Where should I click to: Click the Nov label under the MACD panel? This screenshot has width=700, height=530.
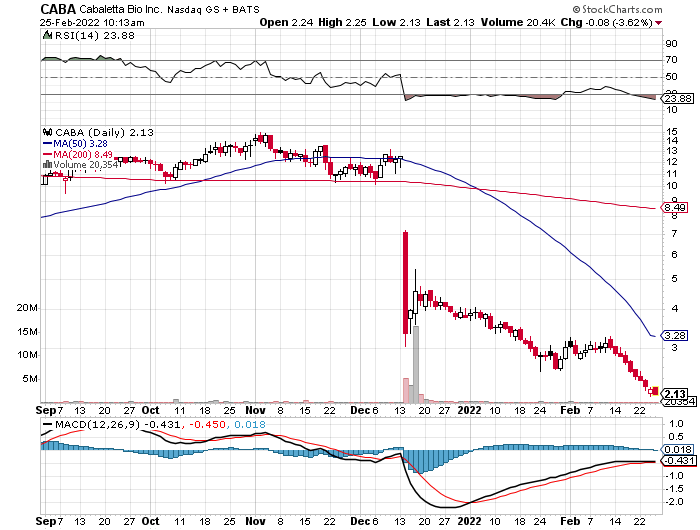tap(255, 521)
